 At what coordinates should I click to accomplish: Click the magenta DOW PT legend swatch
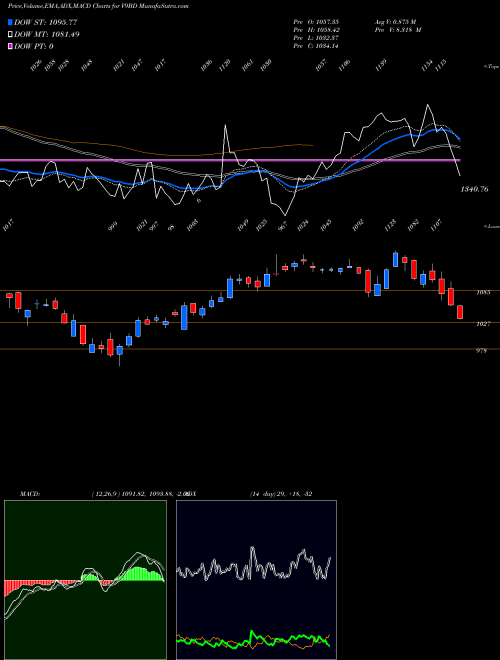point(10,46)
